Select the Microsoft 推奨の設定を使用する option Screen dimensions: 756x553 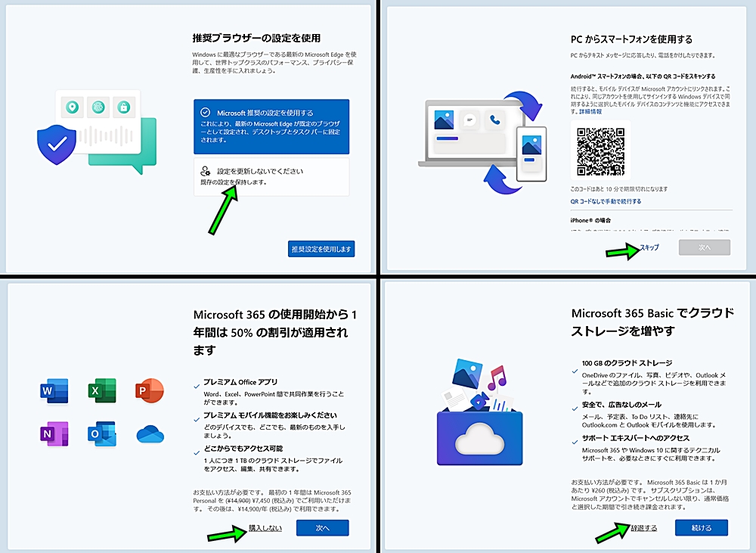[271, 126]
